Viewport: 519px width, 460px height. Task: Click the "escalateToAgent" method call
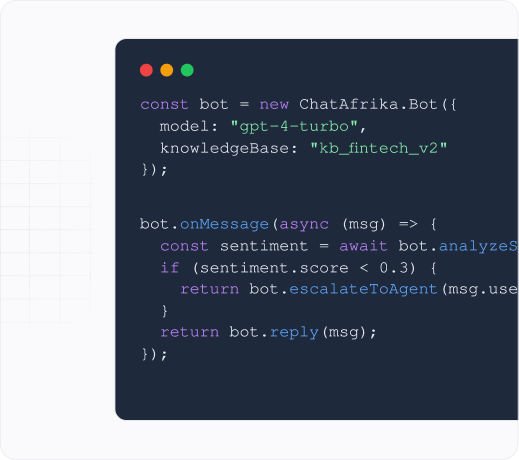tap(363, 289)
